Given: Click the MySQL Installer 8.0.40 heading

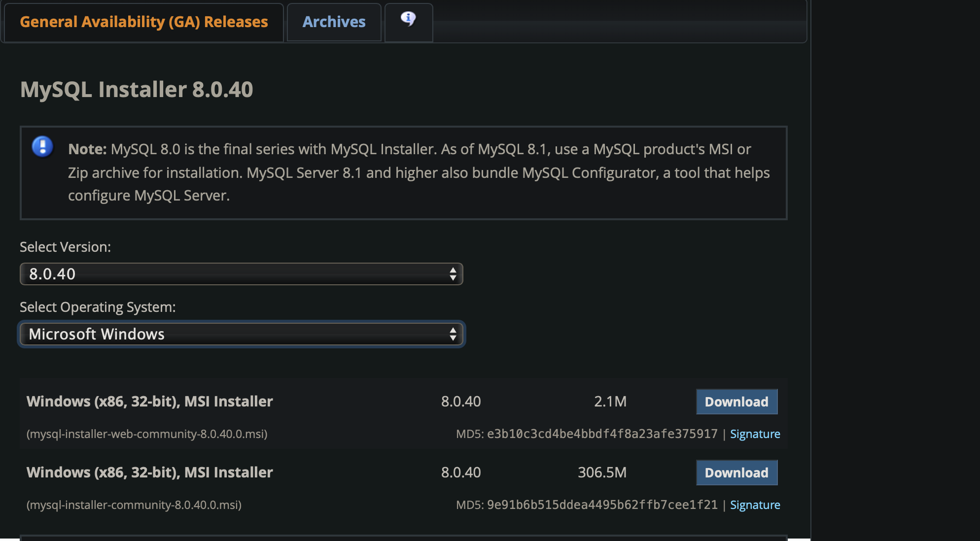Looking at the screenshot, I should coord(137,90).
